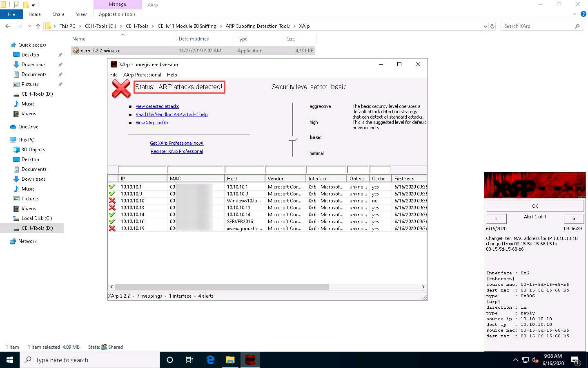Open Action Center notifications icon
The width and height of the screenshot is (588, 368).
(575, 360)
